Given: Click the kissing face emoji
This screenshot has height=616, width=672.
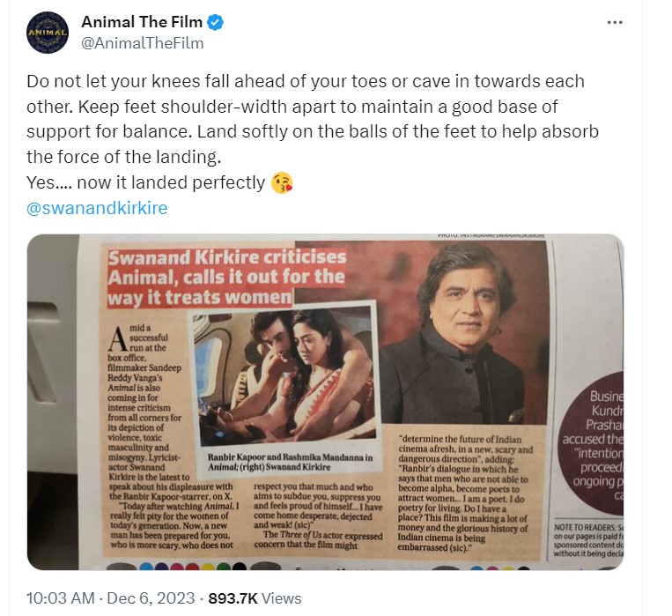Looking at the screenshot, I should [283, 183].
